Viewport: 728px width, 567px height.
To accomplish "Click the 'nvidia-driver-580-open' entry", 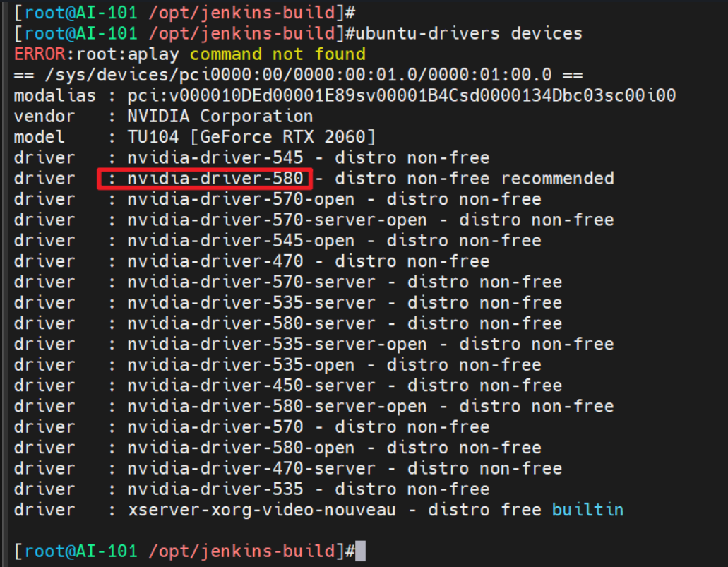I will pos(241,448).
